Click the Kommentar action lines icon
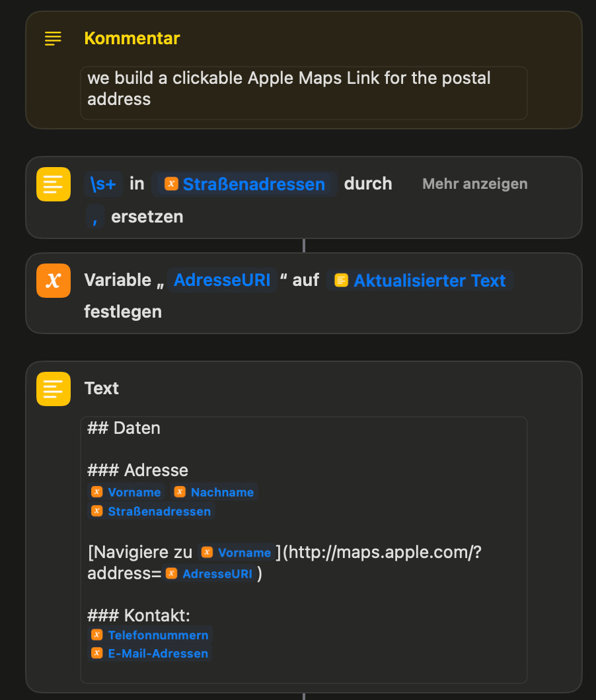 53,38
